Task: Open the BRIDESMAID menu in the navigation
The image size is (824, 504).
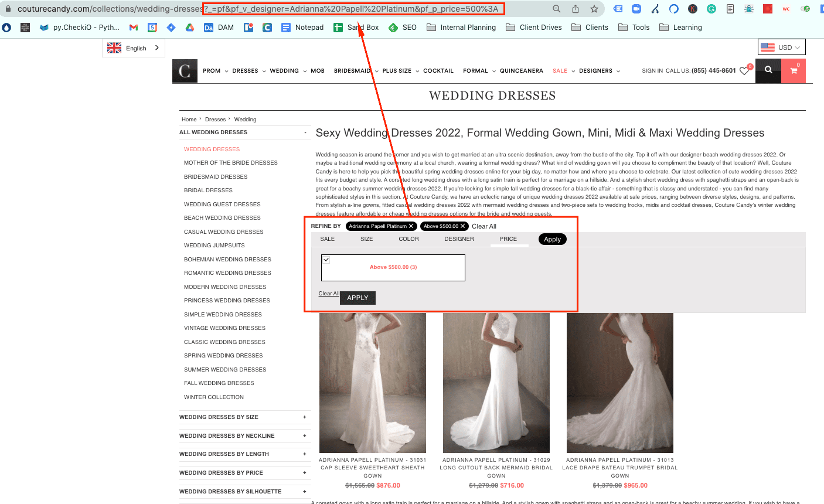Action: click(x=352, y=70)
